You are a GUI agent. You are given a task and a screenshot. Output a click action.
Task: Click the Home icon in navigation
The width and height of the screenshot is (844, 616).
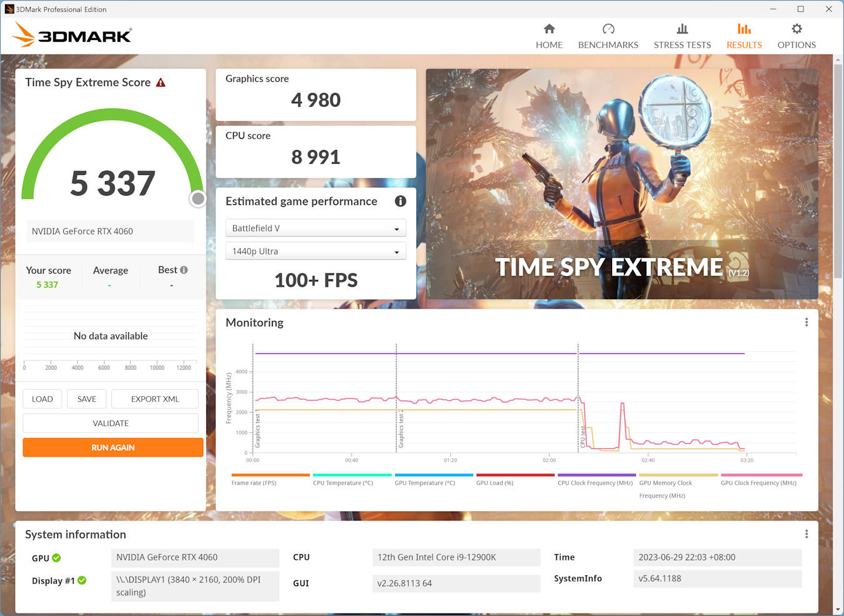pyautogui.click(x=549, y=29)
